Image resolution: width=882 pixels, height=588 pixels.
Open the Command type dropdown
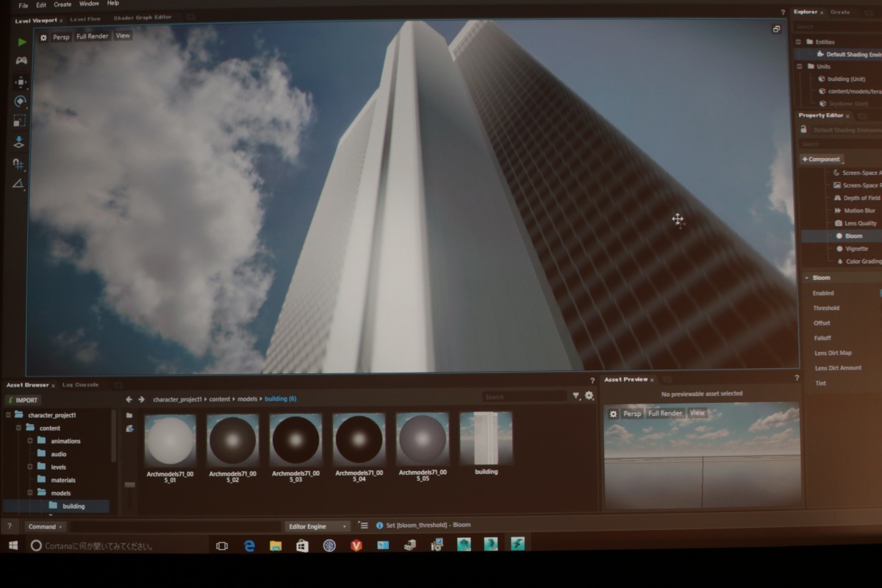(x=45, y=526)
